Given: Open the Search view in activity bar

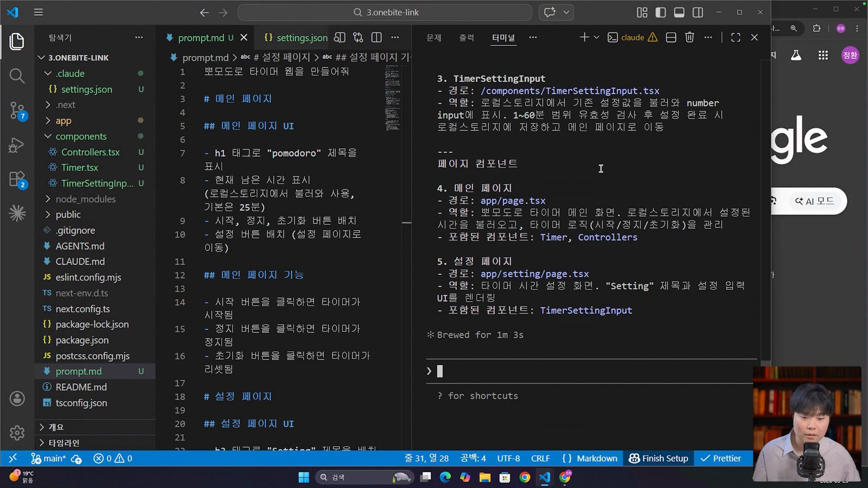Looking at the screenshot, I should pyautogui.click(x=17, y=75).
